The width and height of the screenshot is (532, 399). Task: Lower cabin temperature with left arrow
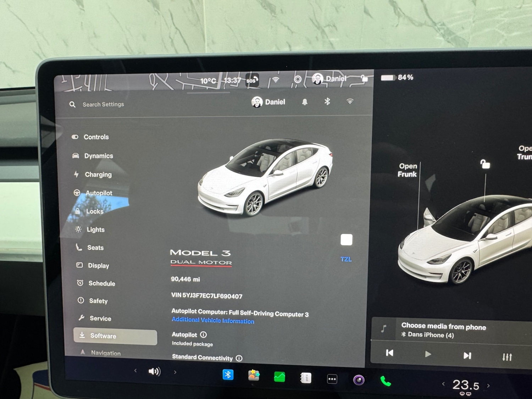click(x=443, y=384)
